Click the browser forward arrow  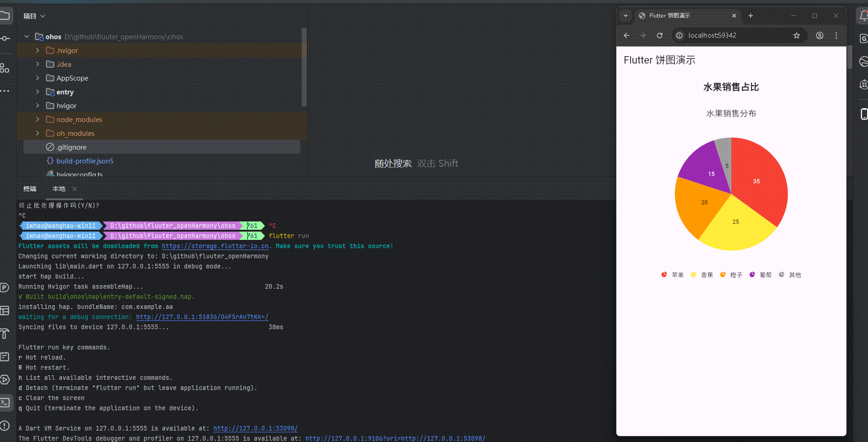[643, 35]
